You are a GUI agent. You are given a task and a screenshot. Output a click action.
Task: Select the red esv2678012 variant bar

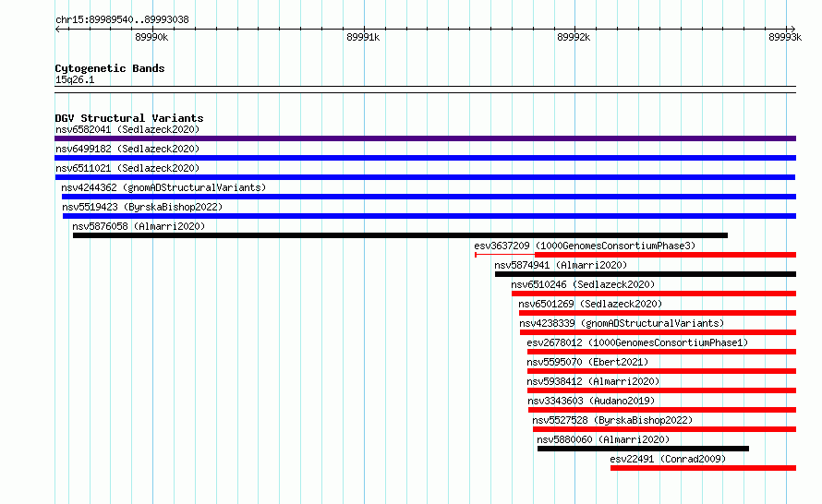coord(661,352)
